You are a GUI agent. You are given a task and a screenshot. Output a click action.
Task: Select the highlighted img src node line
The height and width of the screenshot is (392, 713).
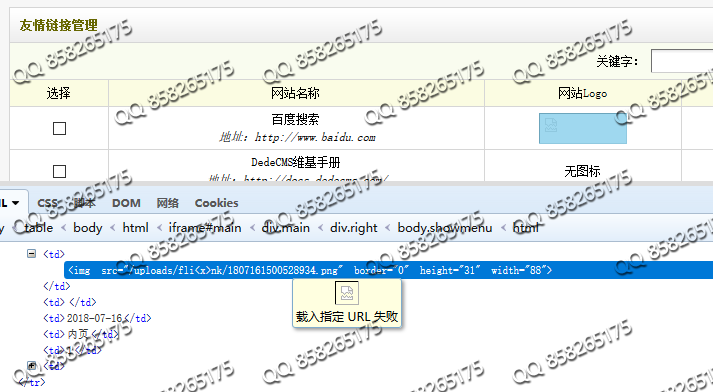coord(388,270)
